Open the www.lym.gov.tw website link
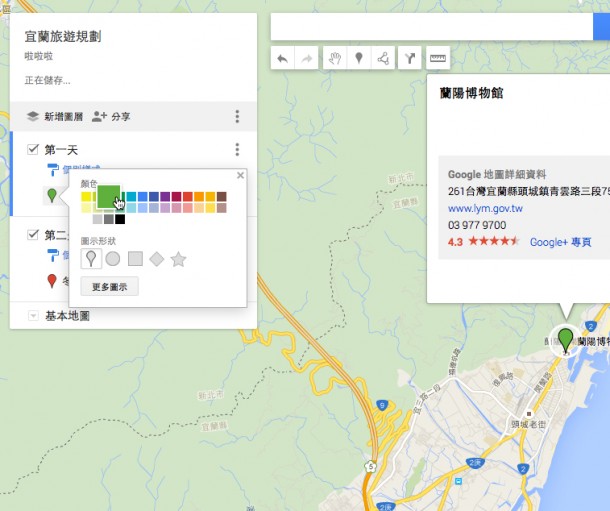Viewport: 610px width, 511px height. coord(485,208)
